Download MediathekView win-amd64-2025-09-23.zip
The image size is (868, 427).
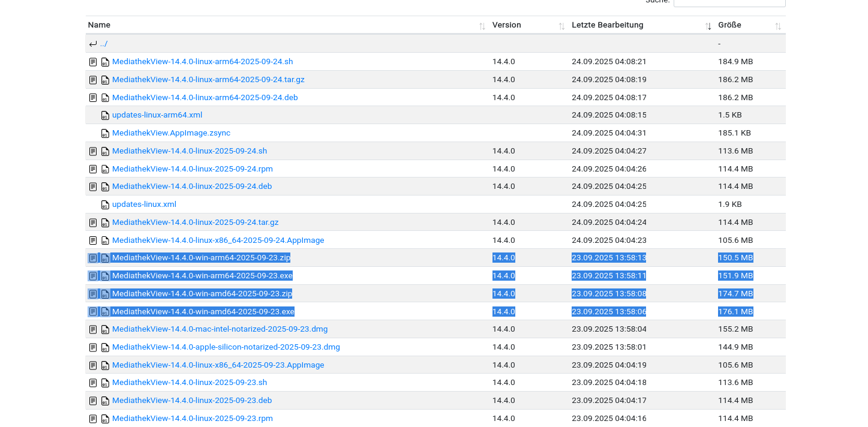click(x=202, y=294)
